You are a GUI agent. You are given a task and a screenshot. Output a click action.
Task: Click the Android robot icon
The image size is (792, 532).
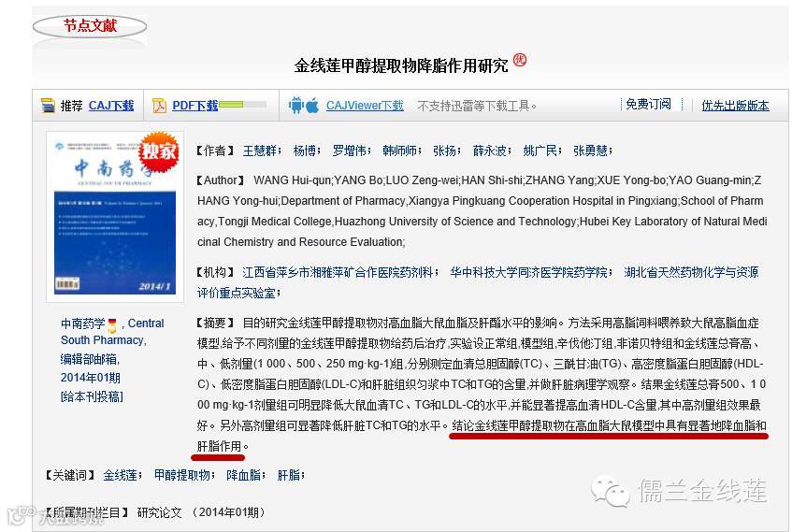(295, 105)
